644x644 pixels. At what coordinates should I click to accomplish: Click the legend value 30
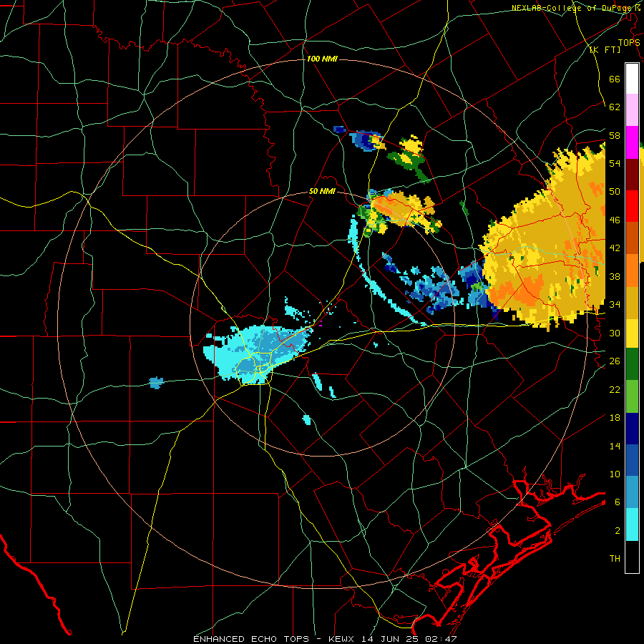pyautogui.click(x=615, y=333)
